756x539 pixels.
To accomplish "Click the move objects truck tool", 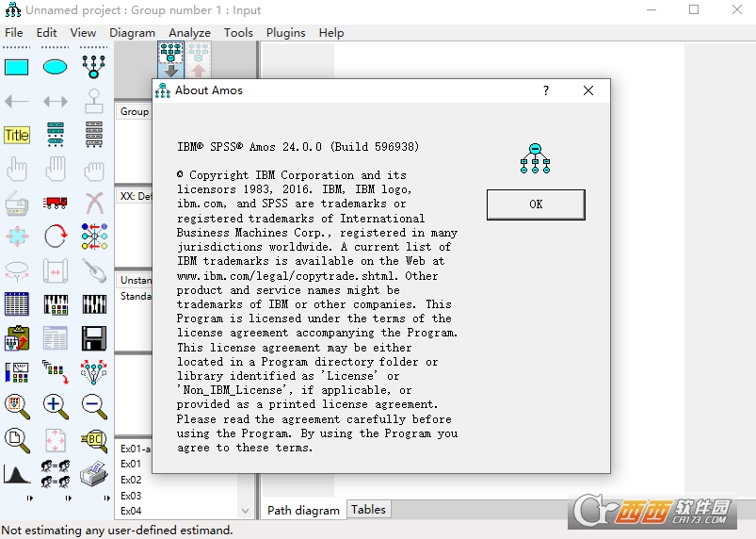I will tap(55, 203).
